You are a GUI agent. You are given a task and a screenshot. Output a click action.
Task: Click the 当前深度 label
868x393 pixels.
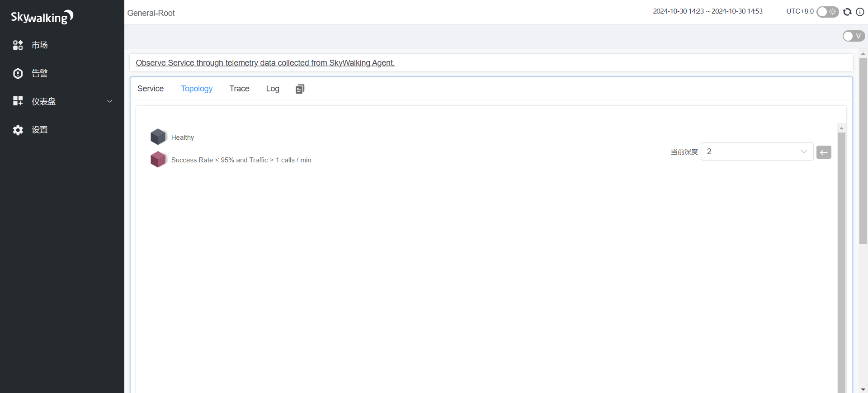684,152
